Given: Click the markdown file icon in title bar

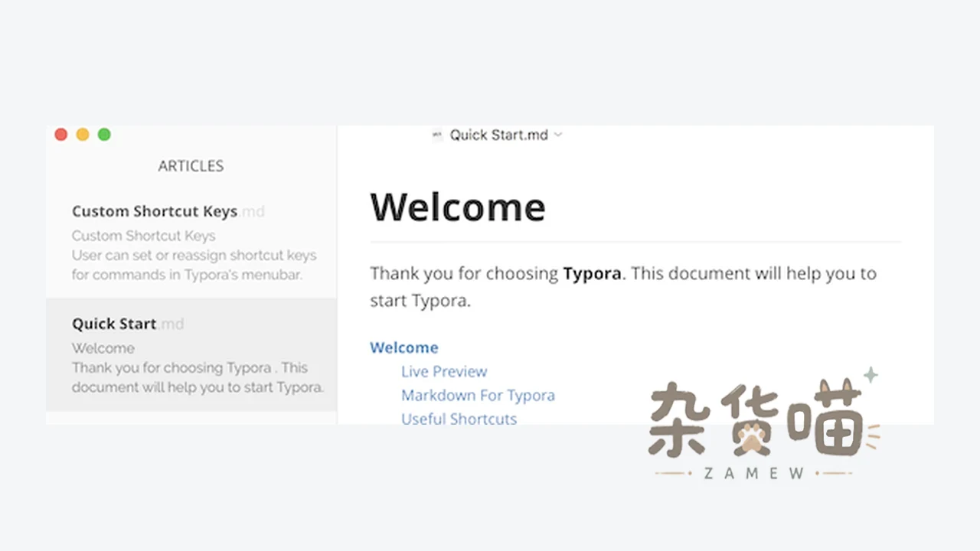Looking at the screenshot, I should (x=437, y=135).
